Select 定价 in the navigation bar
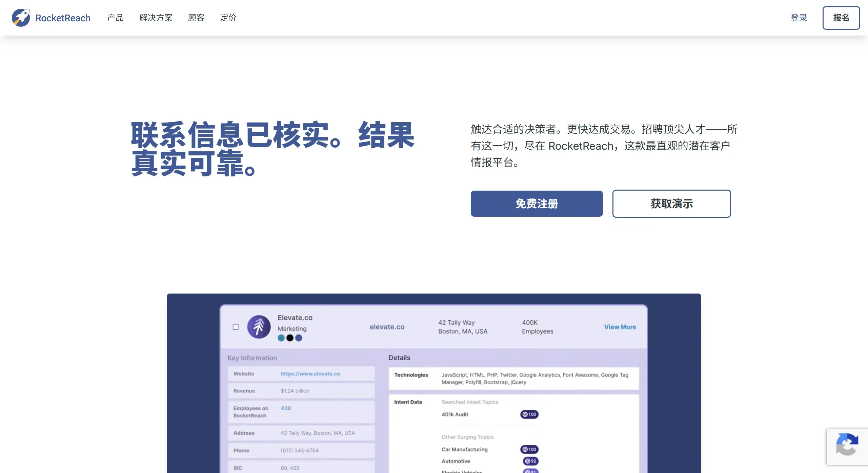Viewport: 868px width, 473px height. 228,18
